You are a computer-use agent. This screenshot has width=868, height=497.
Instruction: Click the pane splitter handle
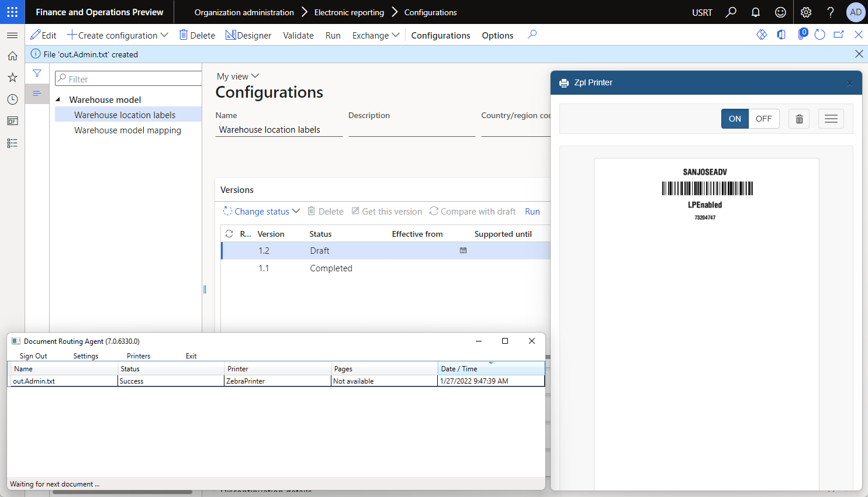205,289
